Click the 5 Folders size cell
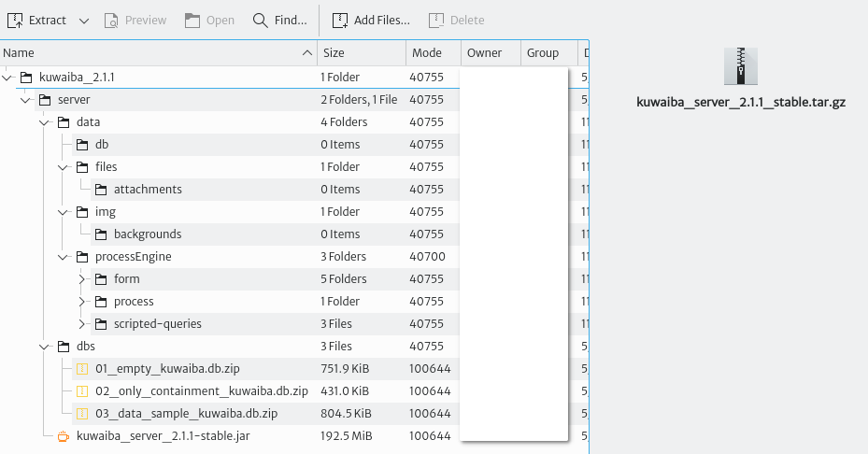Screen dimensions: 868x454 click(344, 279)
